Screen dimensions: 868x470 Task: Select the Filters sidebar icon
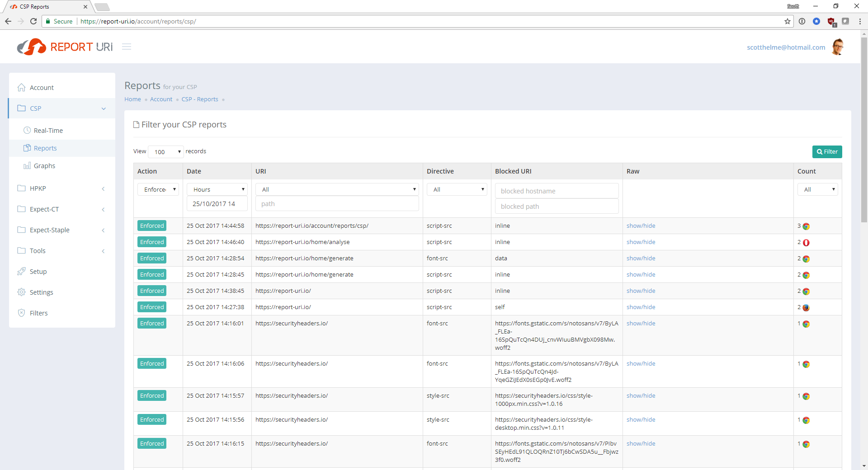(21, 313)
